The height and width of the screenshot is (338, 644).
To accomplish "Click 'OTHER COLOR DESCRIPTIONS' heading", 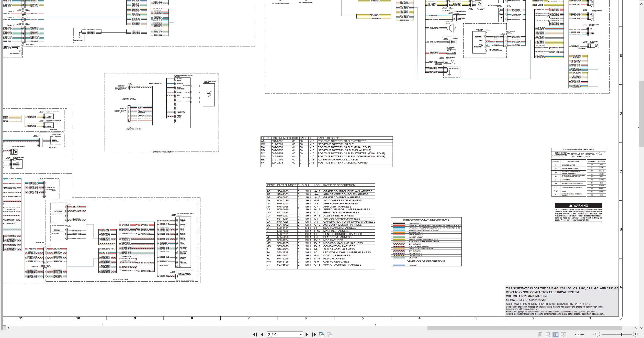I will point(426,261).
